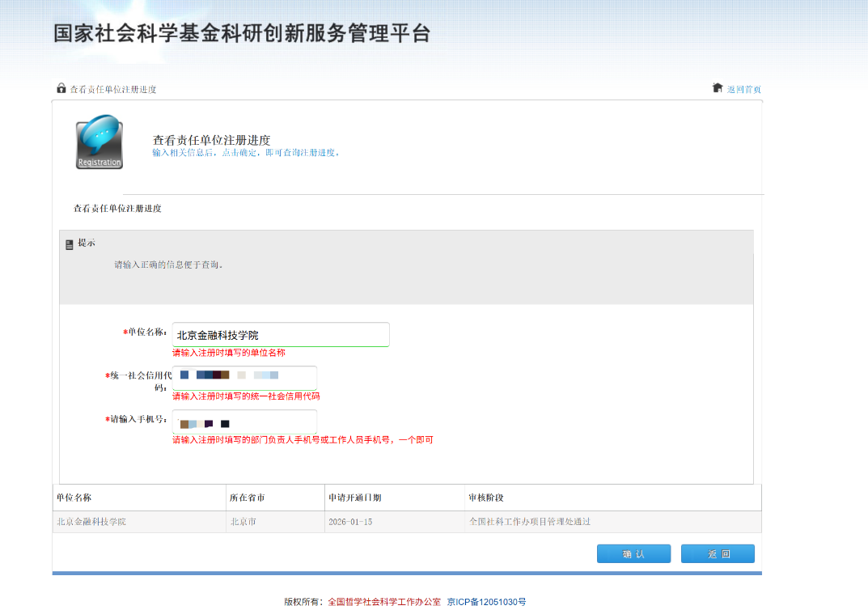Click the 所在省市 column header
Viewport: 868px width, 610px height.
(x=247, y=498)
